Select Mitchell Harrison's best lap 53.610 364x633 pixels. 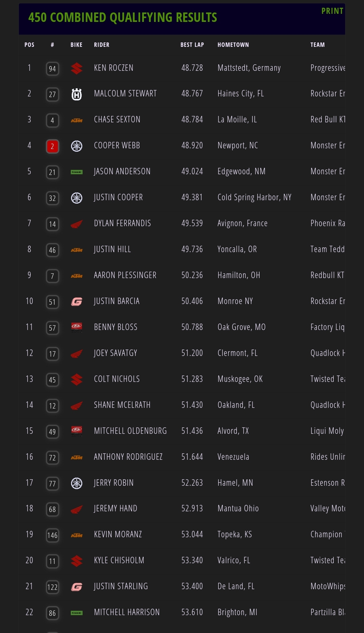pos(192,612)
